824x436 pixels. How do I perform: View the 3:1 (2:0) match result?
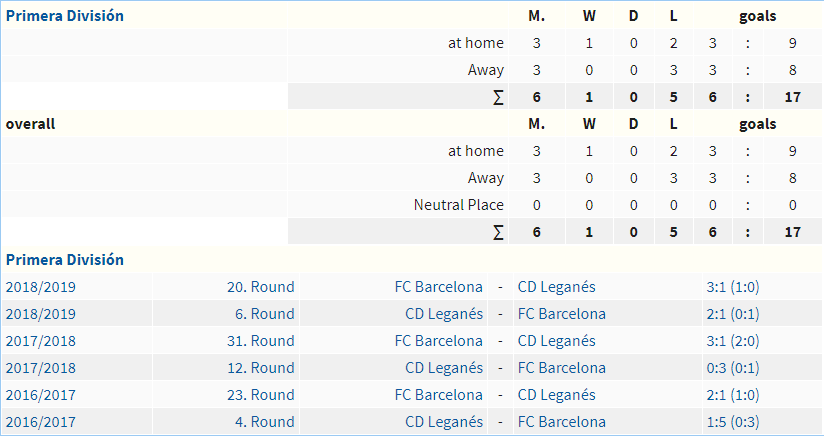(x=733, y=341)
